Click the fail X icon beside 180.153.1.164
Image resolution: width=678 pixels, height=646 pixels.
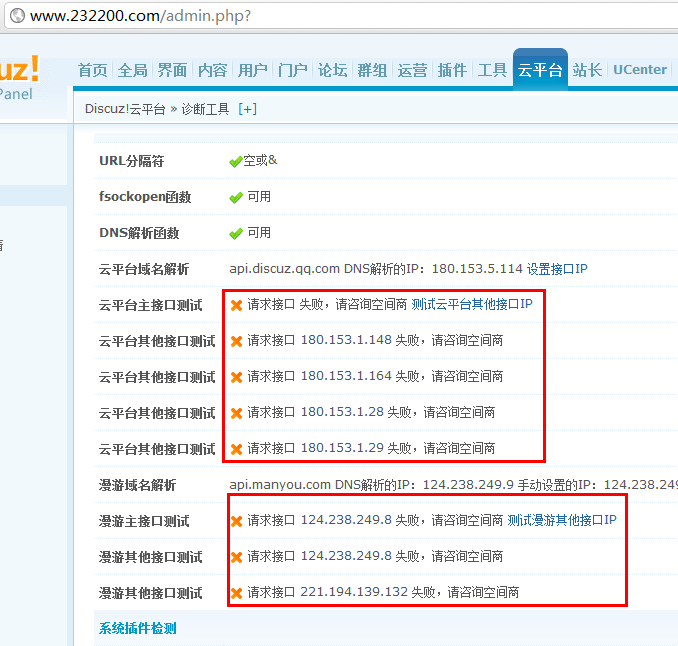point(237,377)
